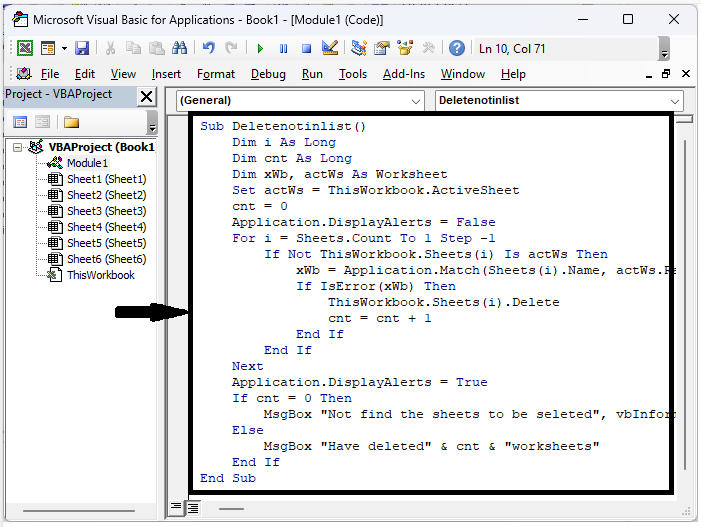Click the Paste clipboard icon

click(x=156, y=48)
